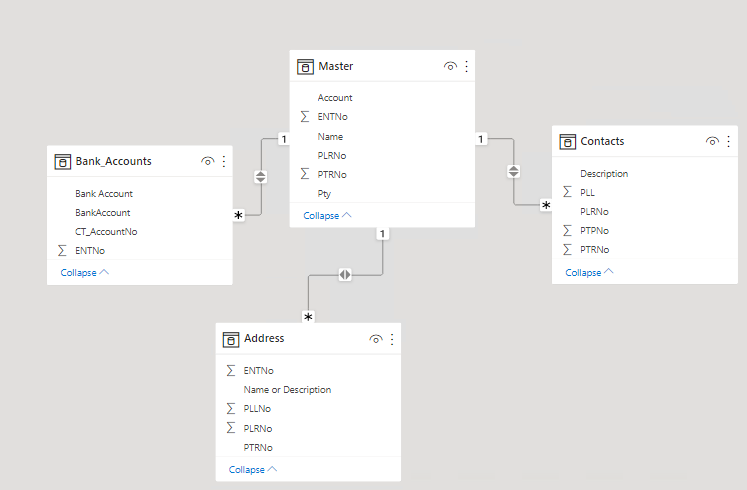Click the Contacts table icon
This screenshot has height=490, width=747.
(x=567, y=142)
